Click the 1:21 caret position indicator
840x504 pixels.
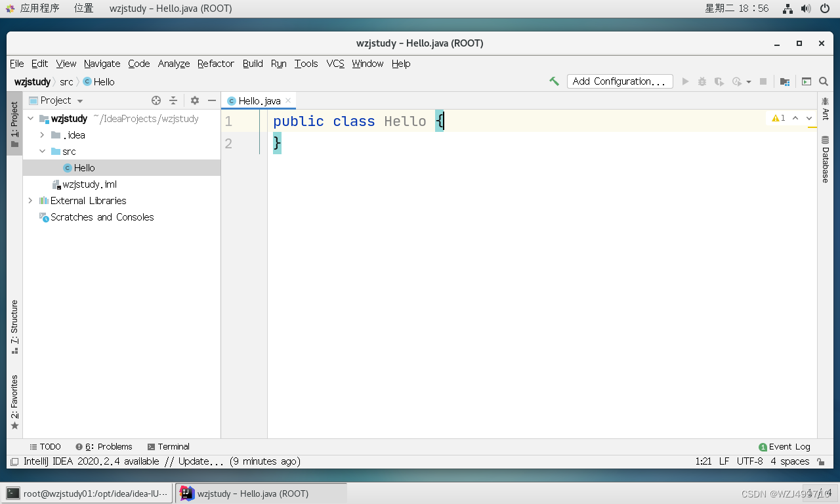[703, 461]
